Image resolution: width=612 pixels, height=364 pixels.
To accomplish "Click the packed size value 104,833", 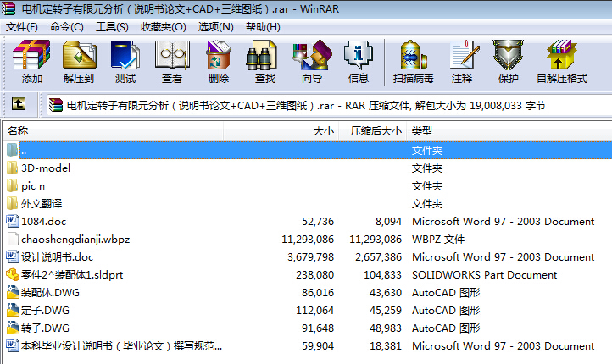I will click(382, 275).
